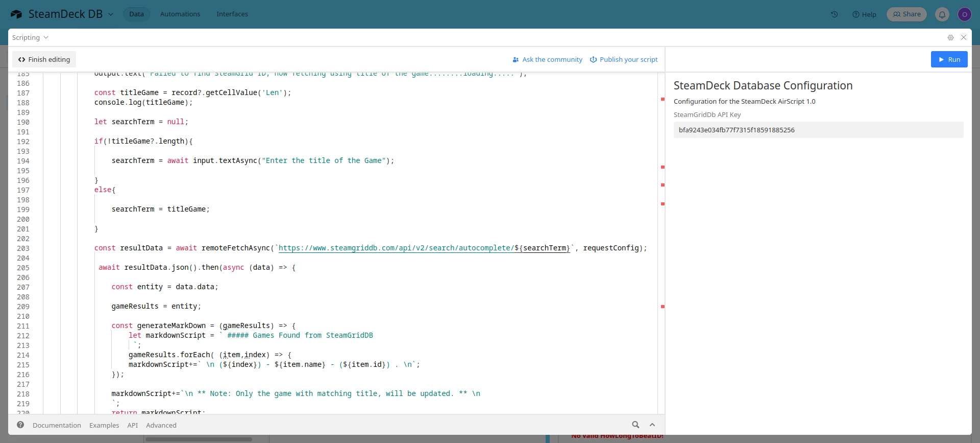
Task: Click the Airtable base logo icon
Action: point(16,14)
